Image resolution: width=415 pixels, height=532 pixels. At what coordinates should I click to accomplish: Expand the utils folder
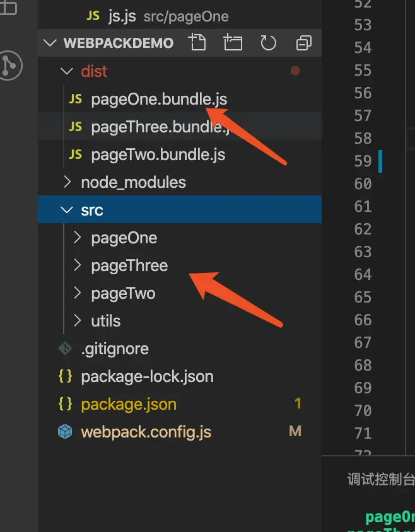coord(77,321)
